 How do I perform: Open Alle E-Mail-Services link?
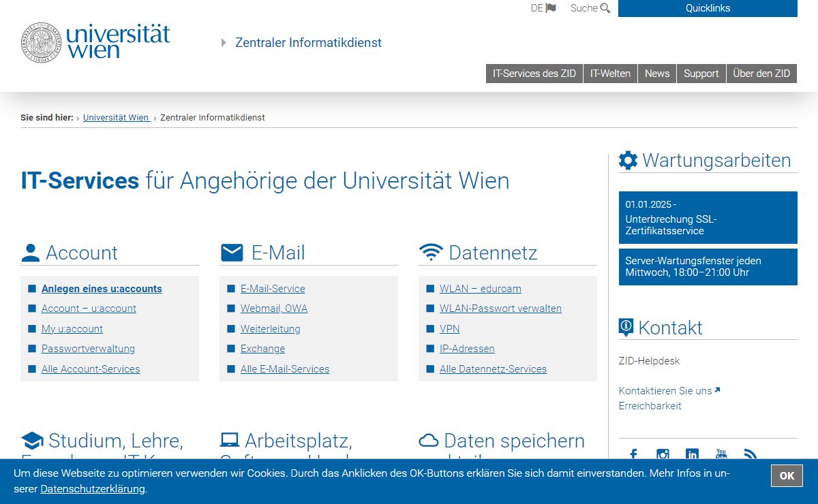285,369
